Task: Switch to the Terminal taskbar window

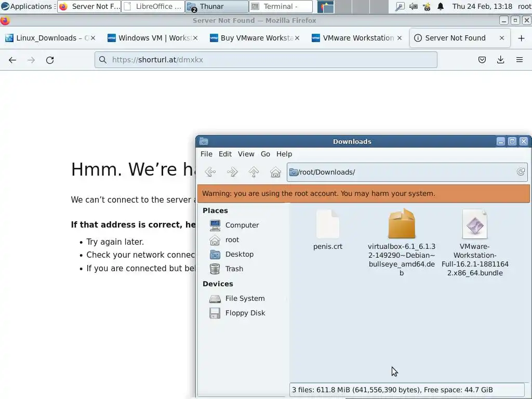Action: 281,6
